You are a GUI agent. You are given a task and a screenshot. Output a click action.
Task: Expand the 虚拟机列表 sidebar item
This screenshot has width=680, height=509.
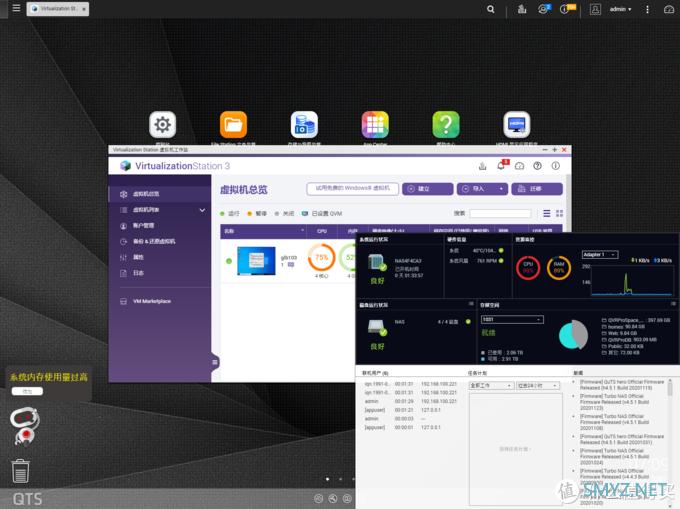tap(202, 210)
